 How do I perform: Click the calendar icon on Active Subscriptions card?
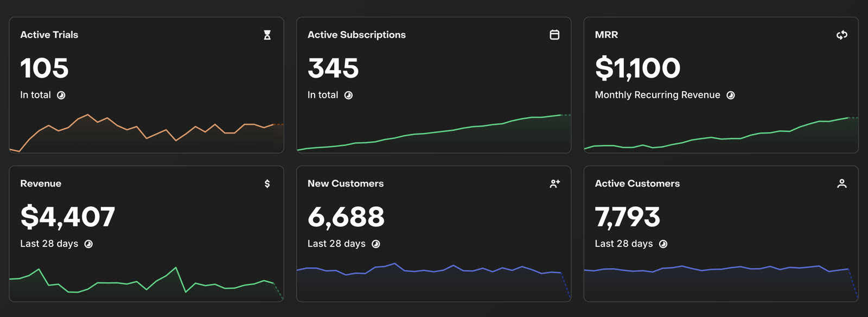pos(554,35)
